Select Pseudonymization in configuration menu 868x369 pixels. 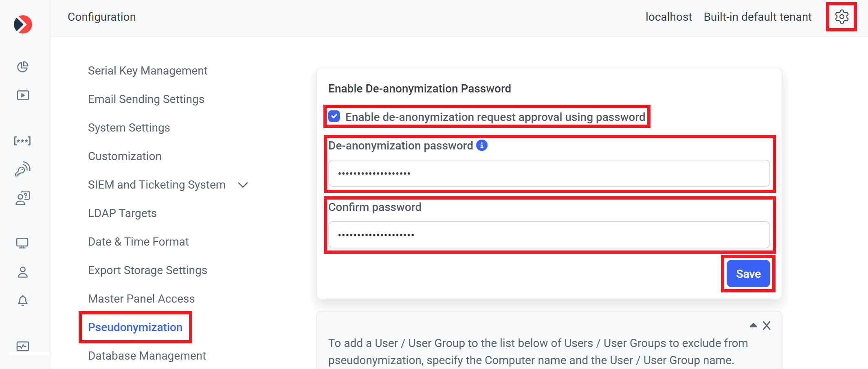pos(135,327)
